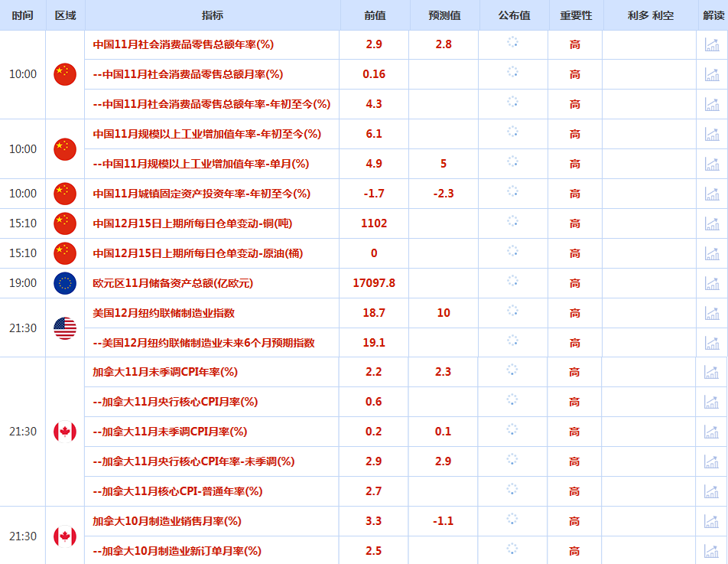
Task: Click loading spinner in 公布值 for 加拿大10月制造业新订单月率
Action: coord(512,549)
